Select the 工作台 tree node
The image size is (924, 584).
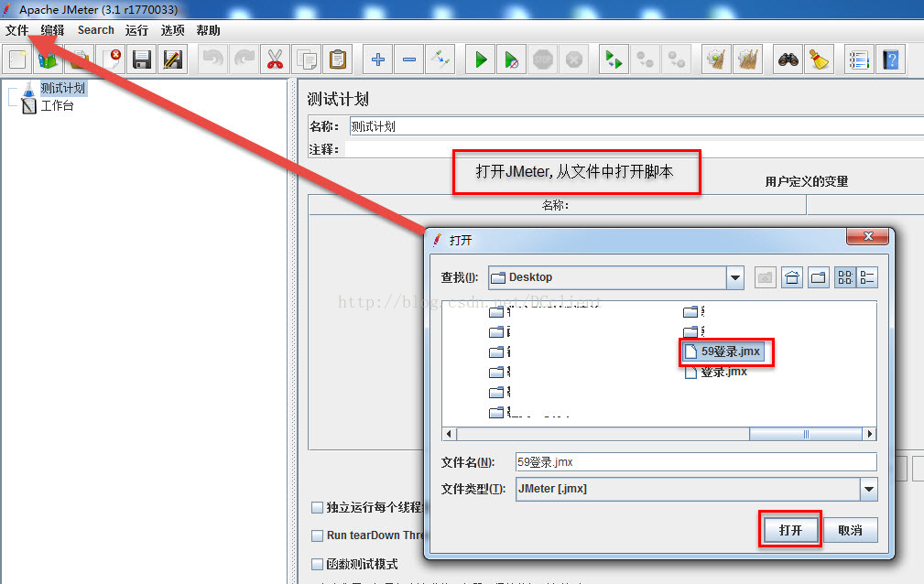(x=57, y=106)
